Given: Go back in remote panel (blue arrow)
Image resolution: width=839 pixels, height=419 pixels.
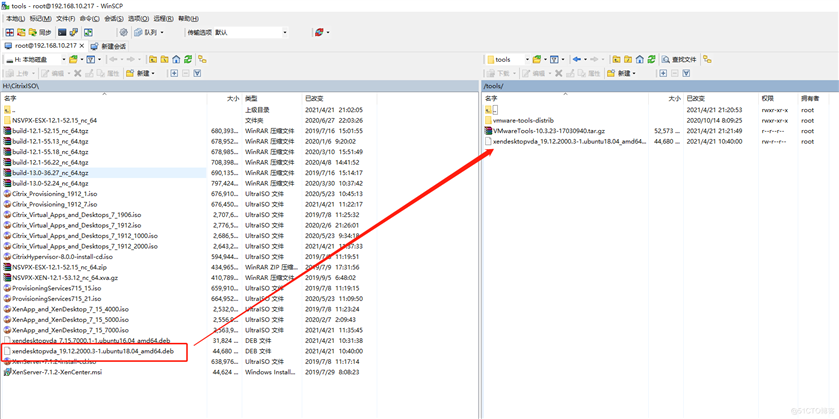Looking at the screenshot, I should [576, 59].
